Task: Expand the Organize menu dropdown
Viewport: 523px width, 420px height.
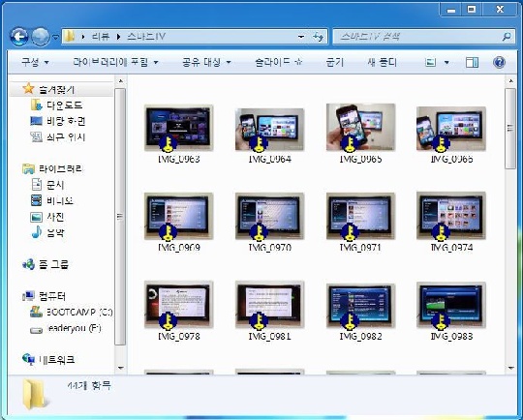Action: [x=35, y=62]
